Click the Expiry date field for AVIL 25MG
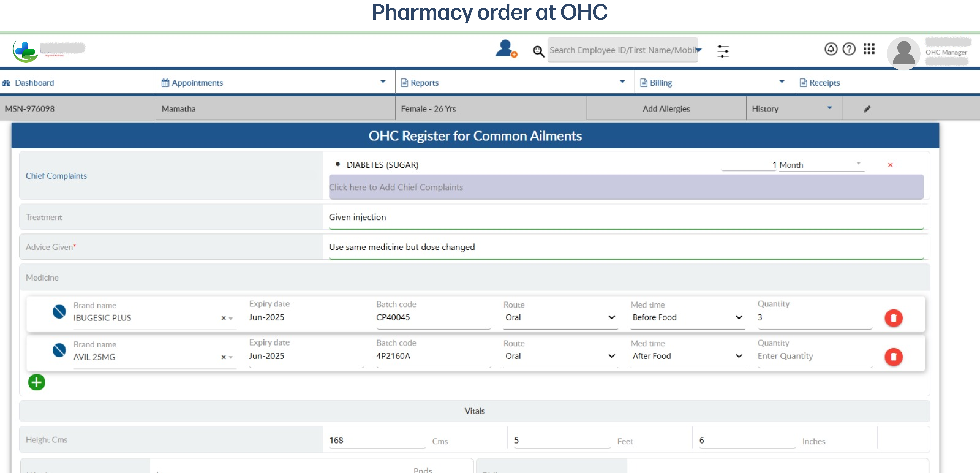980x473 pixels. click(x=306, y=356)
